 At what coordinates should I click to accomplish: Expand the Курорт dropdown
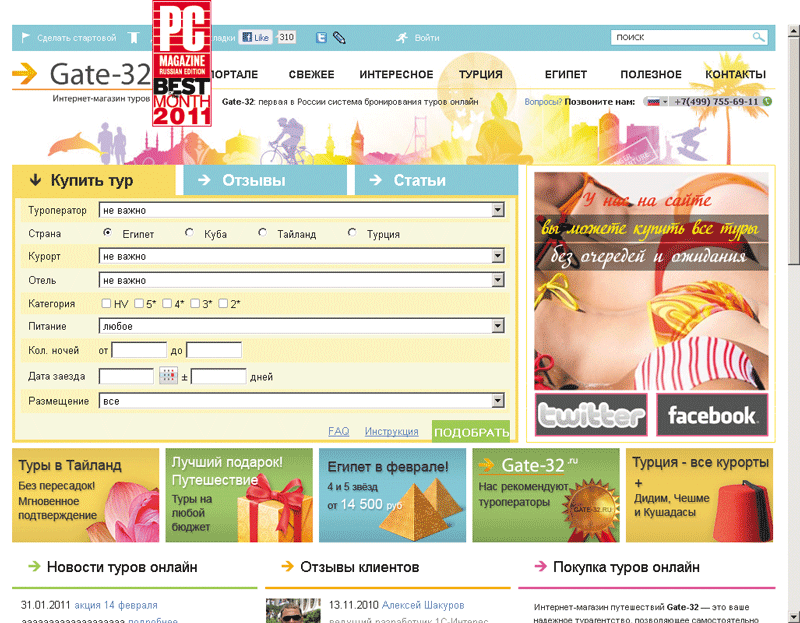pyautogui.click(x=302, y=256)
